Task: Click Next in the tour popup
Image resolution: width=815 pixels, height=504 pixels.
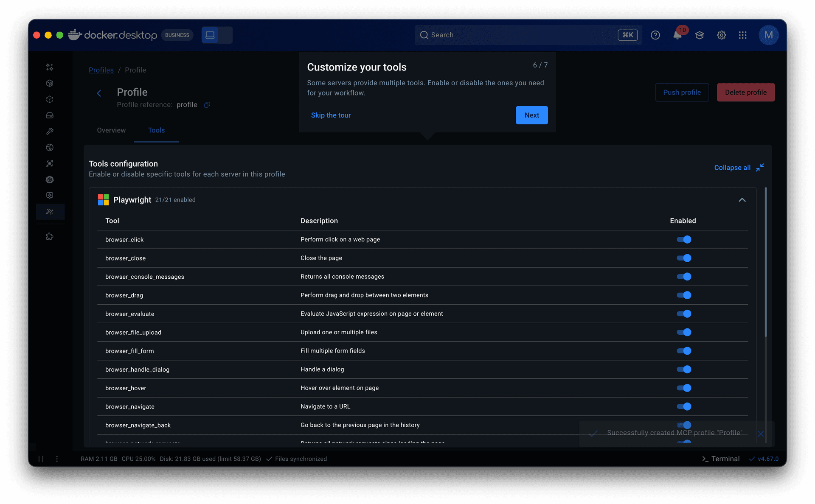Action: (531, 115)
